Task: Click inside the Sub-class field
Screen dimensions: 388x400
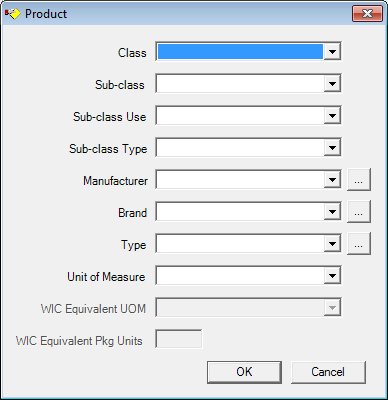Action: pyautogui.click(x=240, y=84)
